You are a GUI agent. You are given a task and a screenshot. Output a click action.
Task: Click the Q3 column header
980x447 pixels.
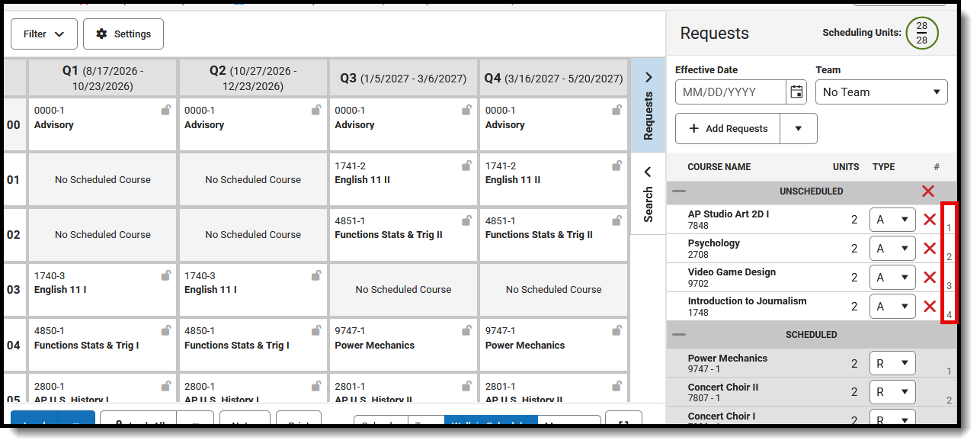pyautogui.click(x=403, y=78)
